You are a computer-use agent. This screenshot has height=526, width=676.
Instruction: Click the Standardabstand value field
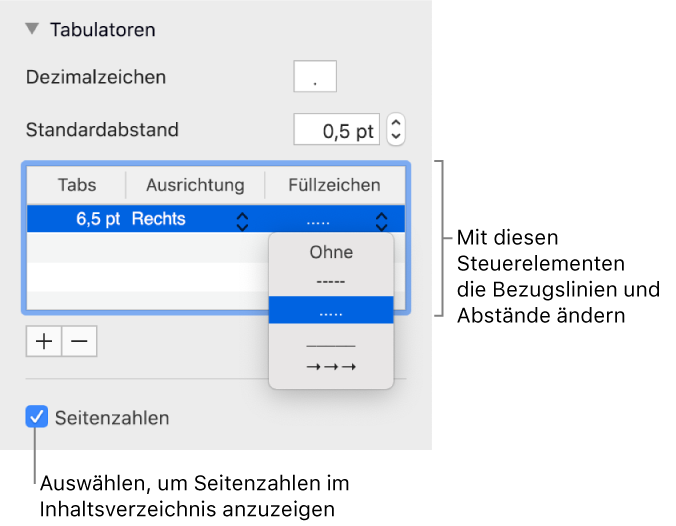pyautogui.click(x=337, y=129)
